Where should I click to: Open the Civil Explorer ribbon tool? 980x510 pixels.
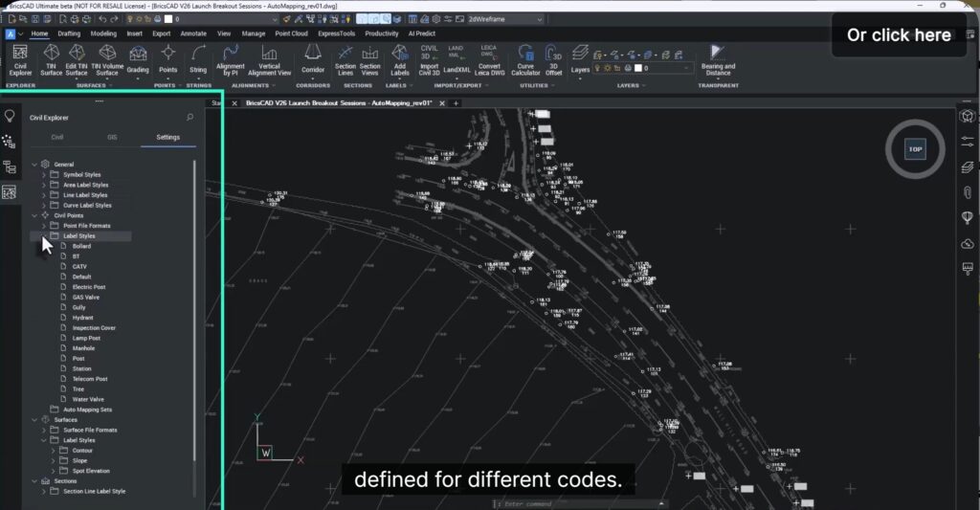point(20,60)
